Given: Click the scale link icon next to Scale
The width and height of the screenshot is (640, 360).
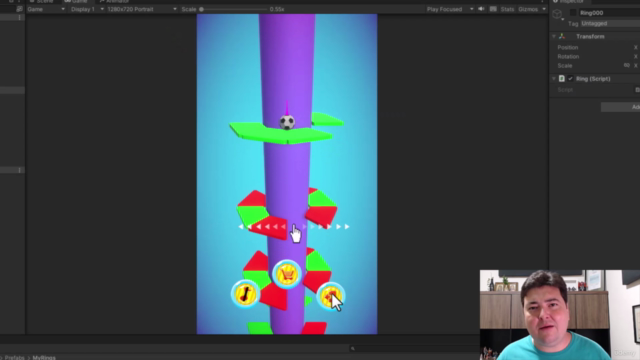Looking at the screenshot, I should [x=627, y=65].
